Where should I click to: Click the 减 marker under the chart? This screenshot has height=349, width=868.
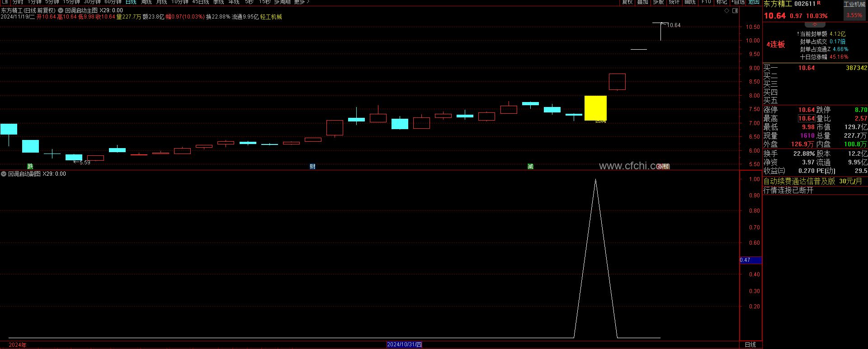(x=530, y=167)
